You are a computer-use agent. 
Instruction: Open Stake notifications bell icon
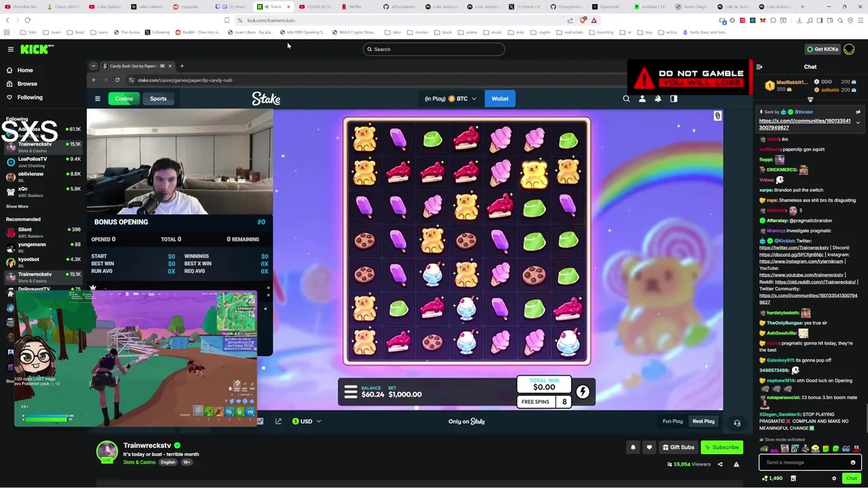point(658,99)
